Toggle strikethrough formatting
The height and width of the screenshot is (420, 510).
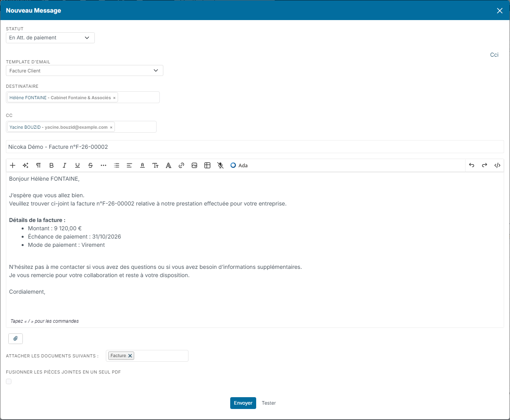tap(91, 165)
